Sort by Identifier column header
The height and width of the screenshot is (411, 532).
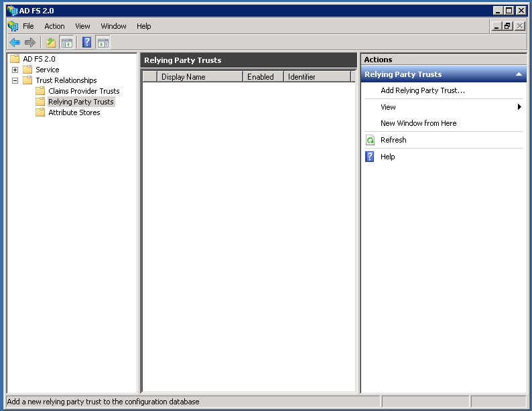(x=317, y=77)
